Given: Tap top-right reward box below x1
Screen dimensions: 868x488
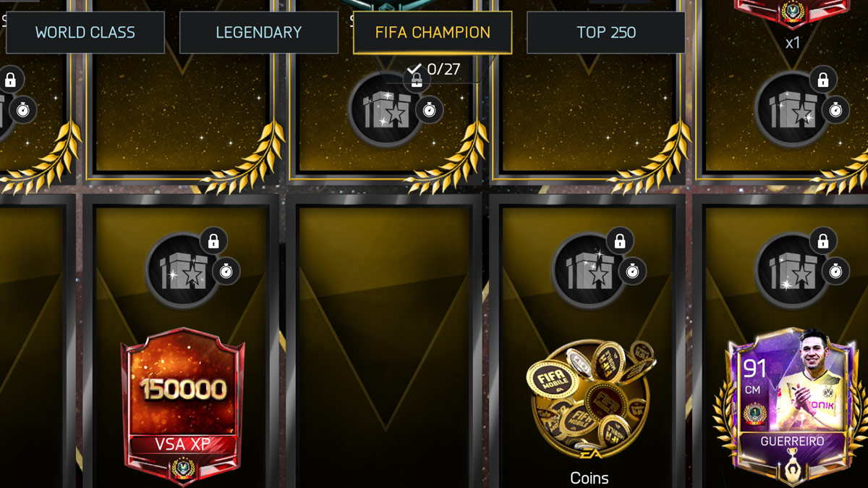Looking at the screenshot, I should 792,109.
